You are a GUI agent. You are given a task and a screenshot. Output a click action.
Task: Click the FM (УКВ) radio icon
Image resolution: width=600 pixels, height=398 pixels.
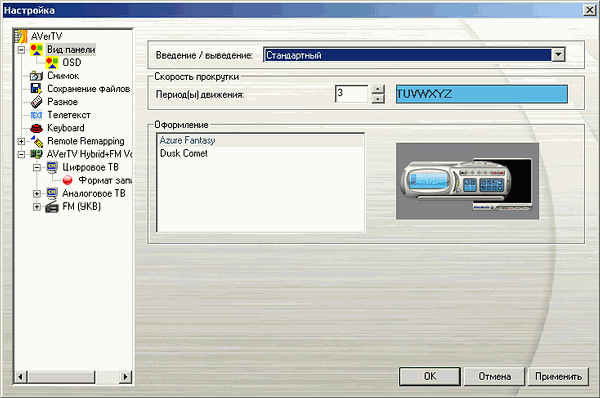point(52,207)
